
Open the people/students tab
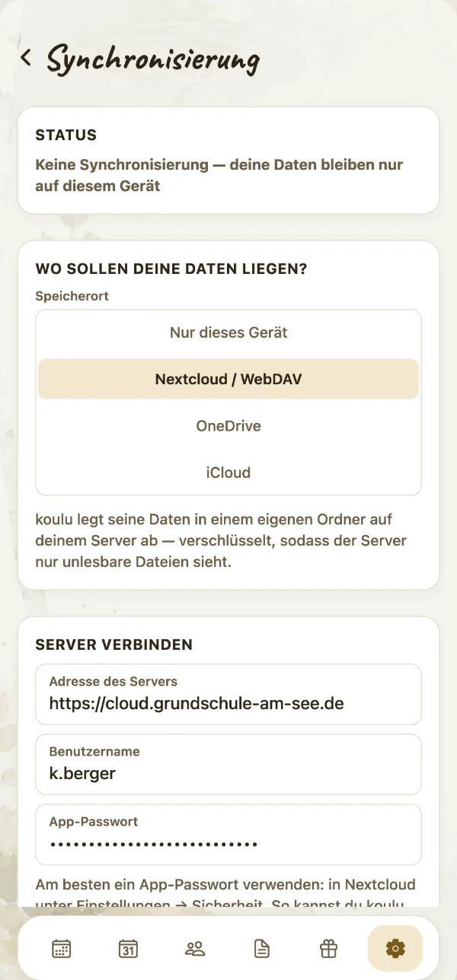[x=195, y=948]
